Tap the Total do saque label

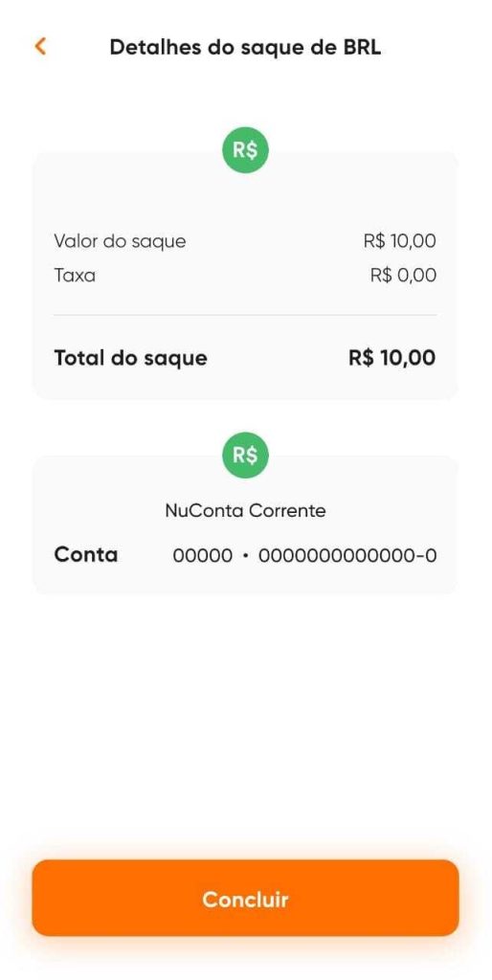[x=131, y=358]
